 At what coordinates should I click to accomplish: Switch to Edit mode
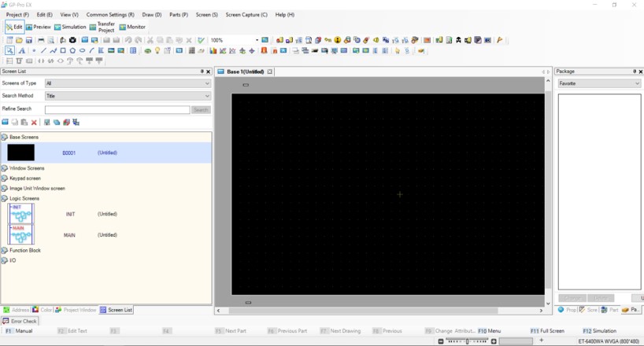(14, 27)
